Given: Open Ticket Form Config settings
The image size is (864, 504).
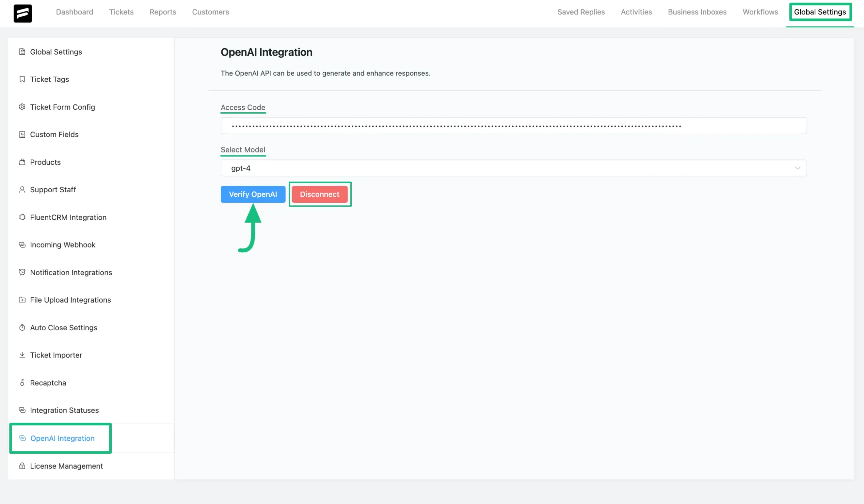Looking at the screenshot, I should point(91,107).
